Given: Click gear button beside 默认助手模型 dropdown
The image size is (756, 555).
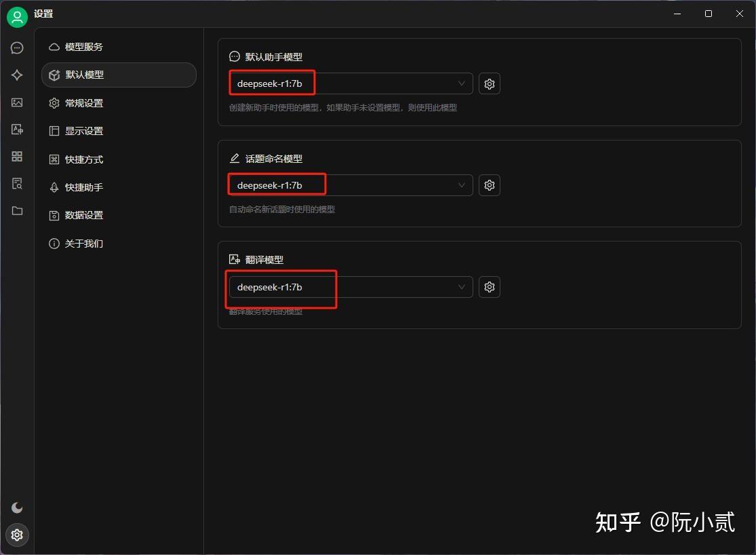Looking at the screenshot, I should click(x=490, y=84).
